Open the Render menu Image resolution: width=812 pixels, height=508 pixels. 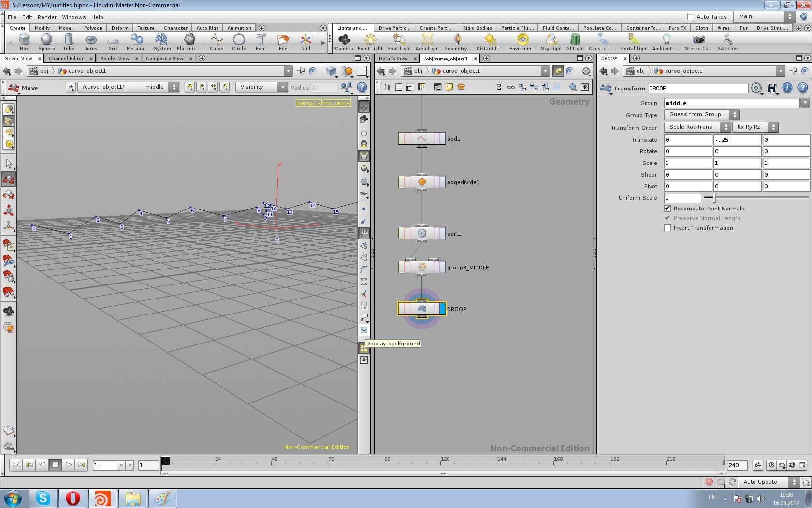(x=47, y=17)
